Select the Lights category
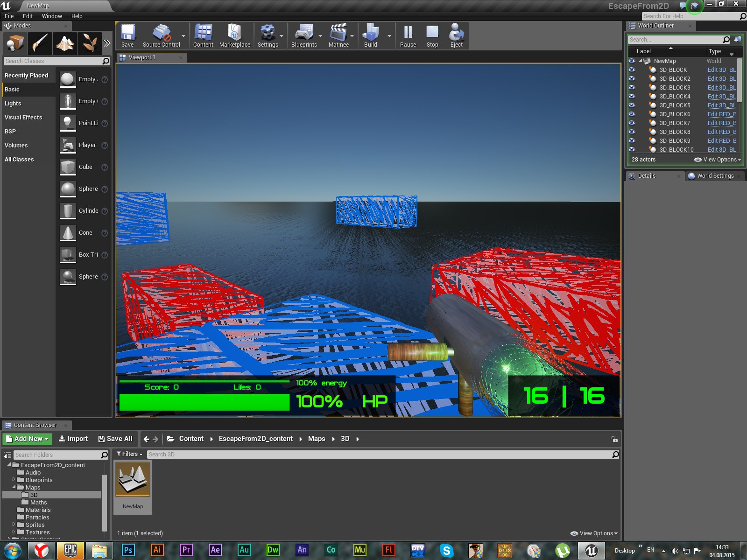747x560 pixels. tap(13, 103)
